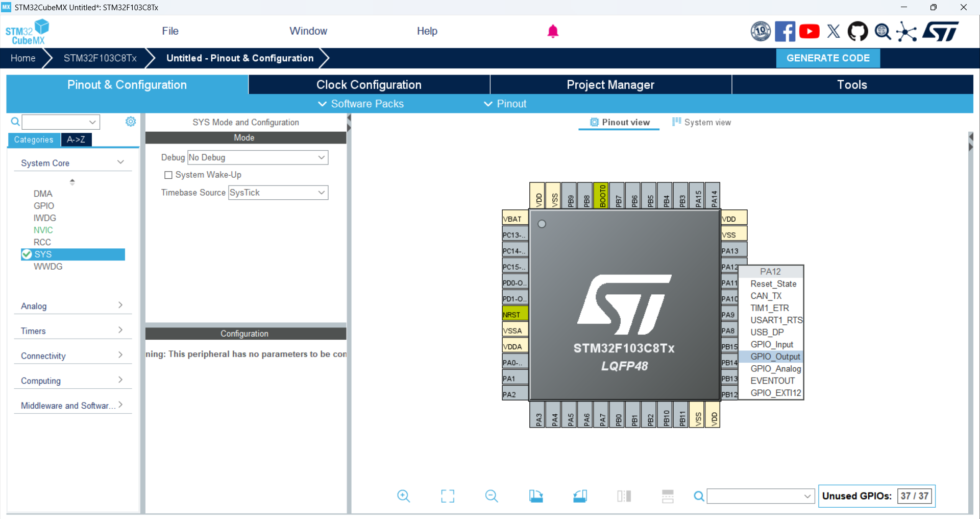This screenshot has width=980, height=519.
Task: Open the settings gear in categories panel
Action: [131, 121]
